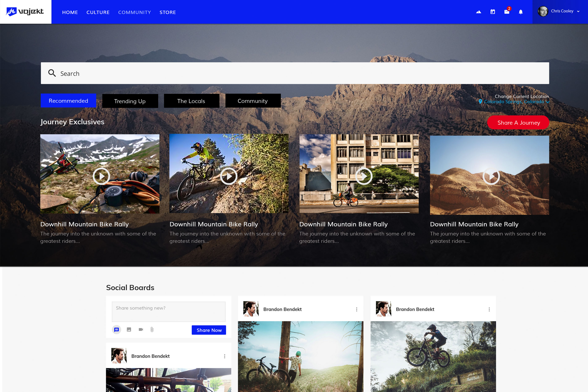Open options menu on right Brandon Bendekt post

489,309
